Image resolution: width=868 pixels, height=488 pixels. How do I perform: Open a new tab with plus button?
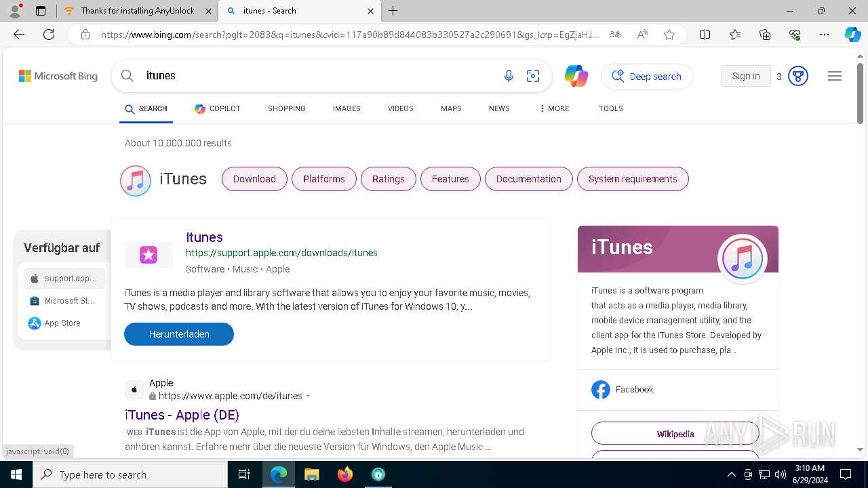[393, 11]
